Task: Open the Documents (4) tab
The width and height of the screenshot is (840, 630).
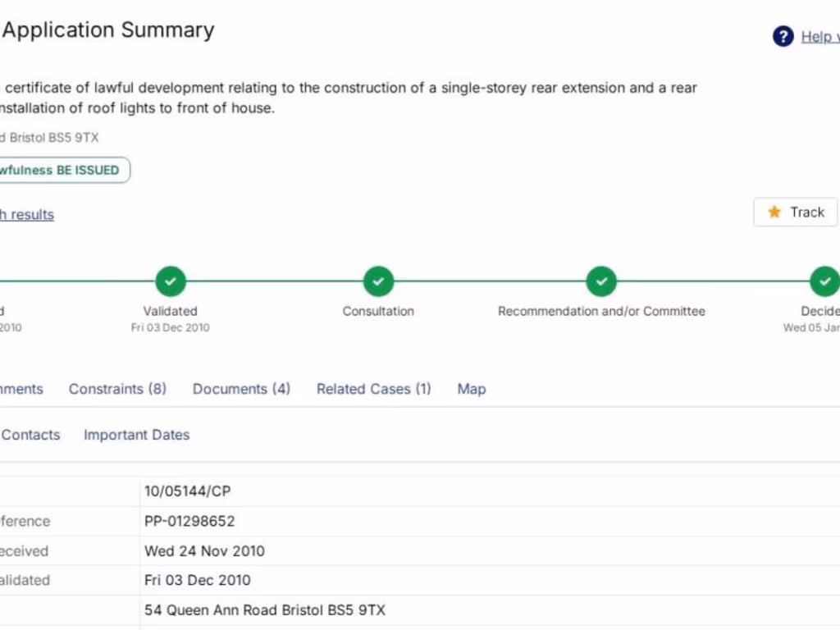Action: (x=241, y=389)
